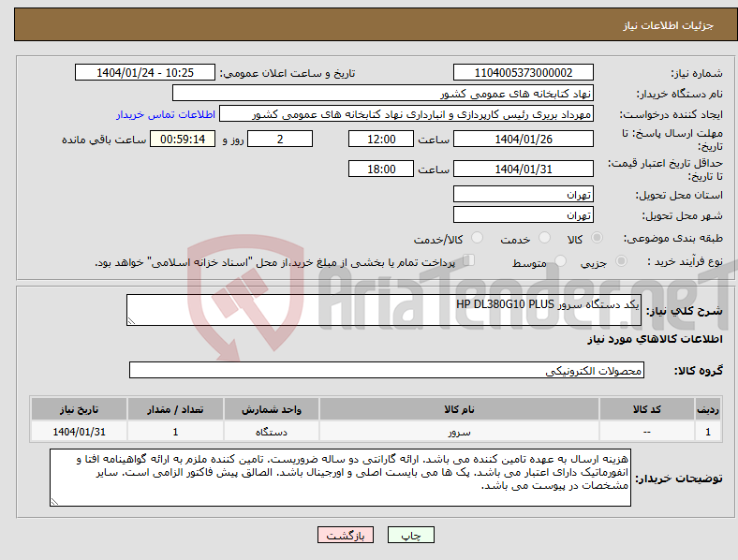738x560 pixels.
Task: Click the need number field 1104005373000002
Action: click(524, 72)
